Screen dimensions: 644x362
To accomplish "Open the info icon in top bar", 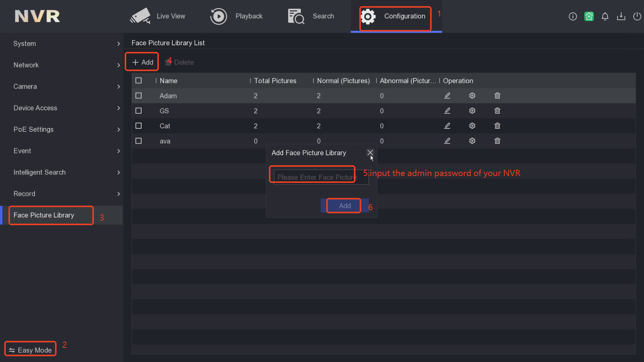I will click(x=572, y=16).
